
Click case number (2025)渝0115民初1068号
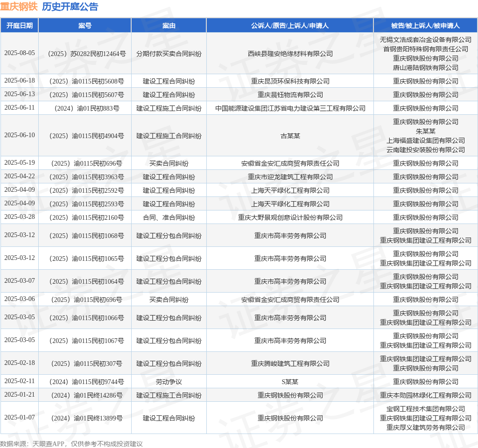(86, 236)
